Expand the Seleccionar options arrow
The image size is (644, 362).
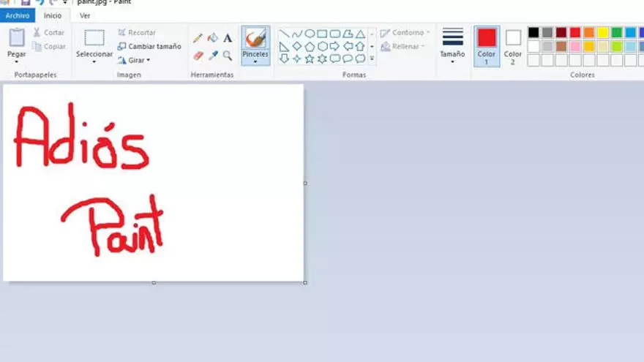pyautogui.click(x=94, y=62)
